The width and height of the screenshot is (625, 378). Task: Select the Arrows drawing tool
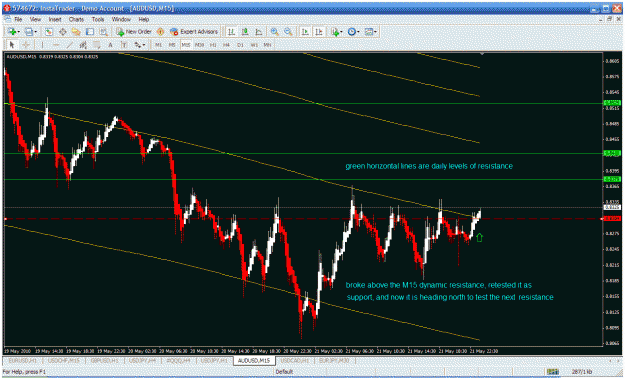click(x=137, y=45)
